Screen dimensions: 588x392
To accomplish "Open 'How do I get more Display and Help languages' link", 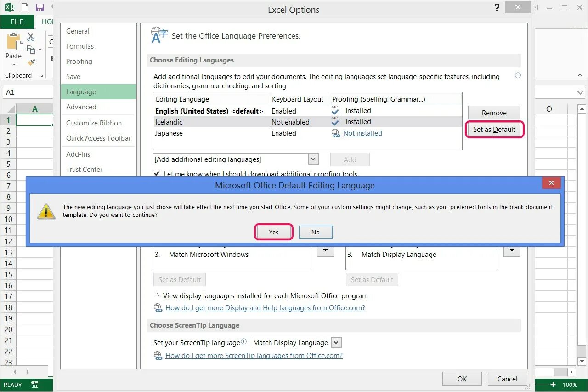I will [265, 308].
